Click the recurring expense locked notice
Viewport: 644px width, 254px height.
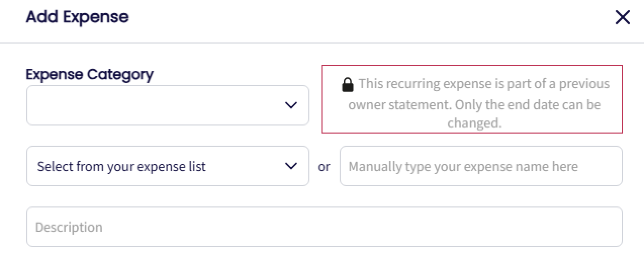point(472,99)
